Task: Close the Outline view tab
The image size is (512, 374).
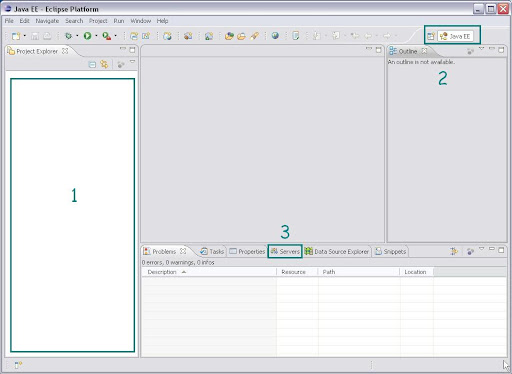Action: [424, 51]
